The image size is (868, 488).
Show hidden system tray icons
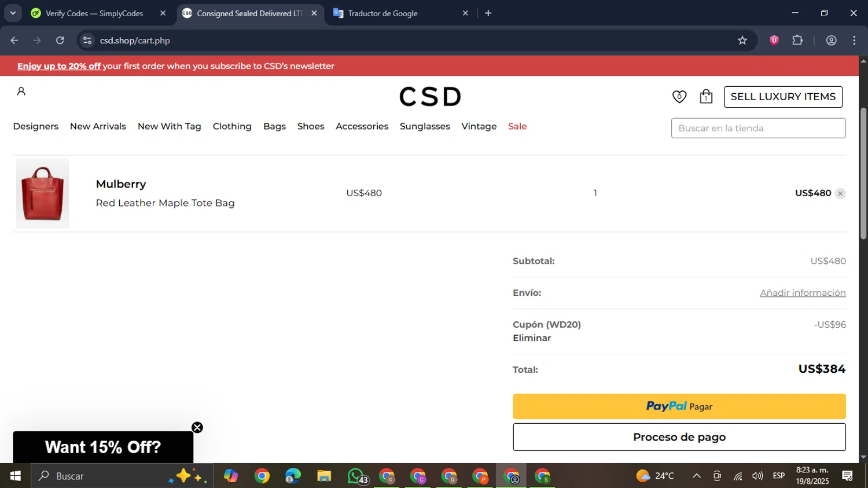tap(697, 476)
